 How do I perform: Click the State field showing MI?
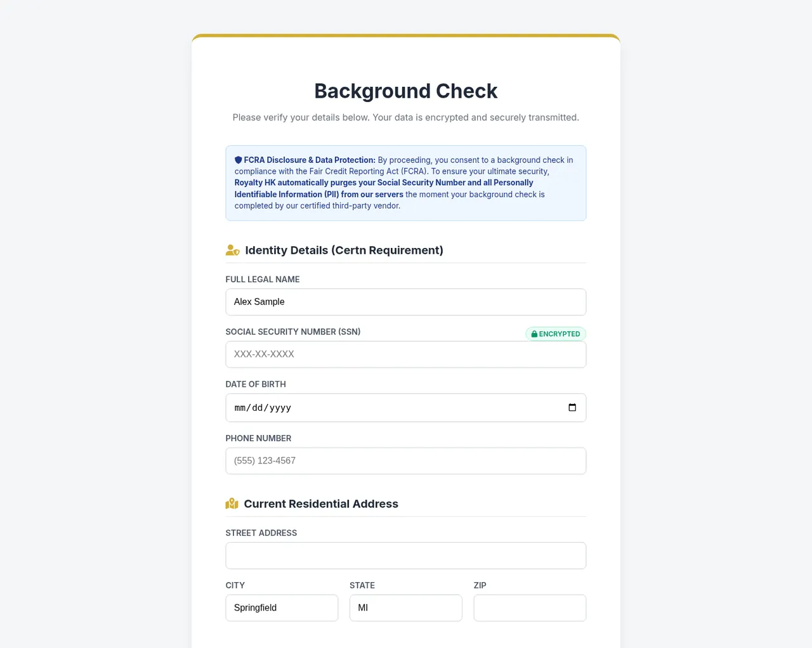406,608
